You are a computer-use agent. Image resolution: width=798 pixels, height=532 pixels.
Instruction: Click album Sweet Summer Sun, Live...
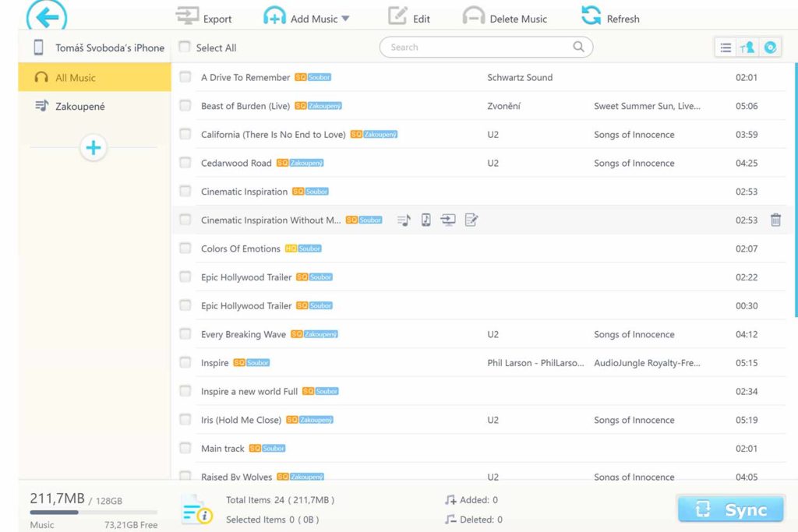[647, 106]
